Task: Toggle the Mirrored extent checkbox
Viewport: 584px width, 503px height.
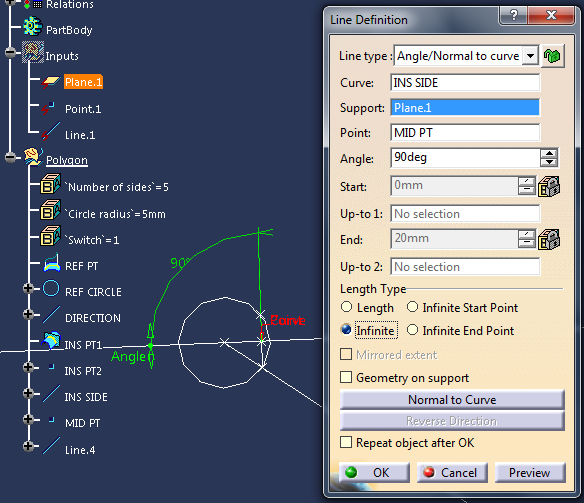Action: point(346,354)
